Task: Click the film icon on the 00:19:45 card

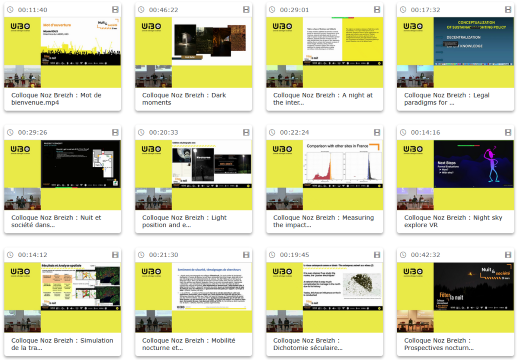Action: point(377,255)
